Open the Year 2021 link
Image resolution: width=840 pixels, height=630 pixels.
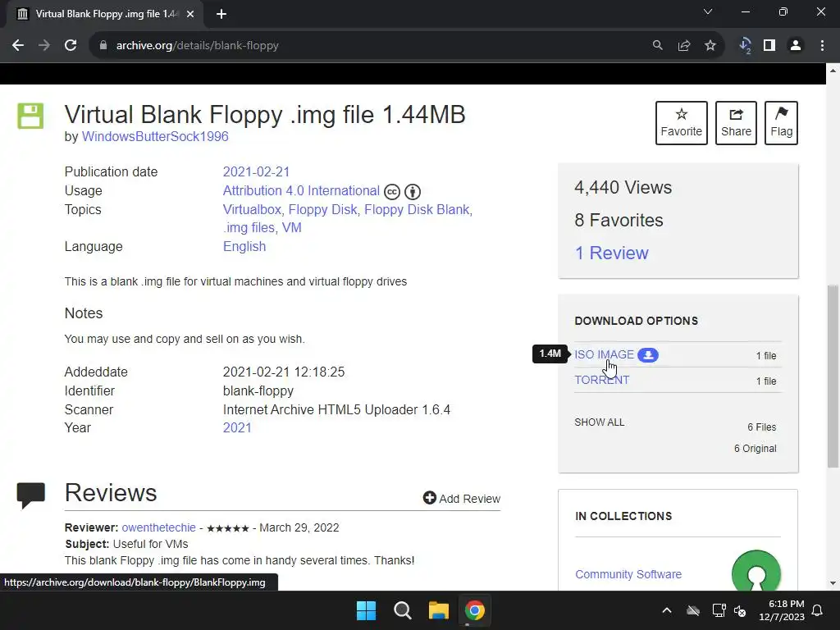(237, 428)
